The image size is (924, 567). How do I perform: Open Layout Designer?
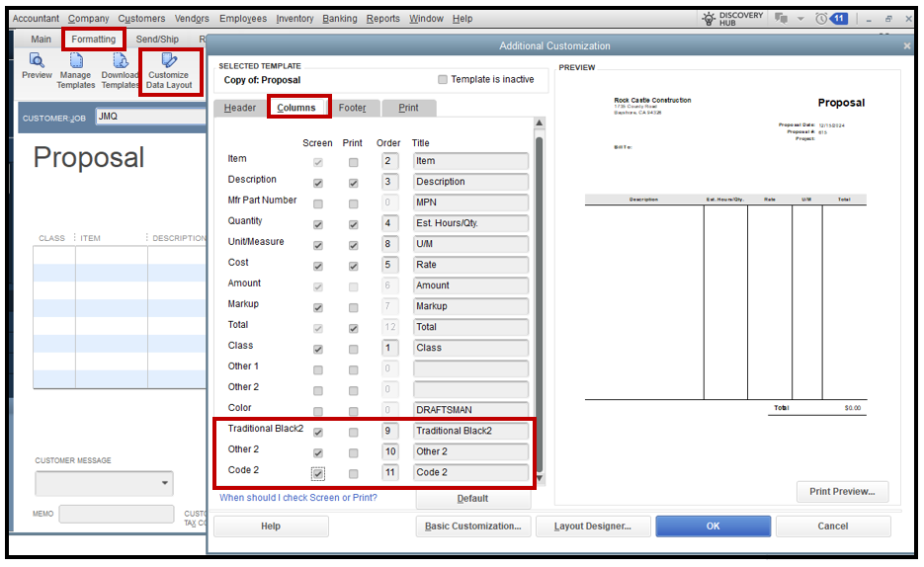593,526
